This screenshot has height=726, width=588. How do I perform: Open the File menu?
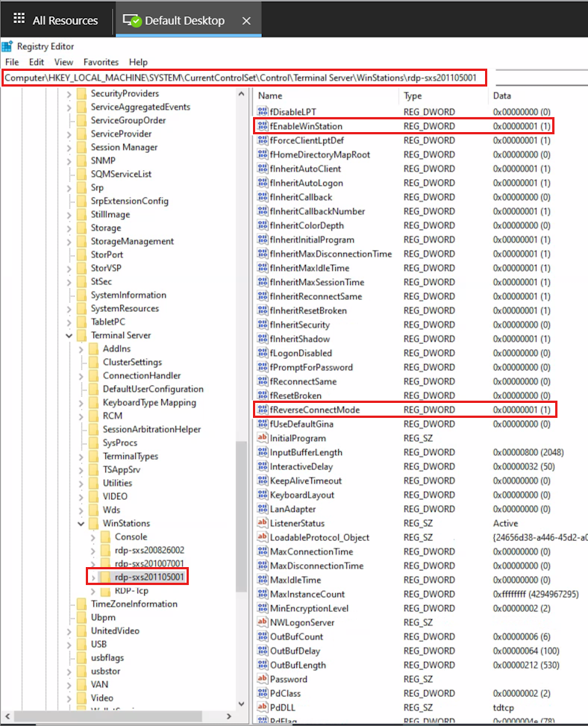pos(12,62)
